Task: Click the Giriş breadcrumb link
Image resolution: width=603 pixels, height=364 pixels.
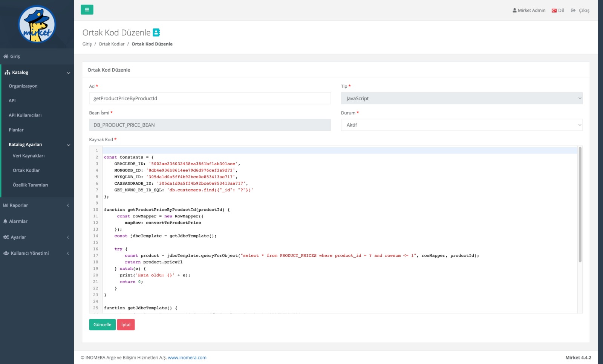Action: (x=87, y=44)
